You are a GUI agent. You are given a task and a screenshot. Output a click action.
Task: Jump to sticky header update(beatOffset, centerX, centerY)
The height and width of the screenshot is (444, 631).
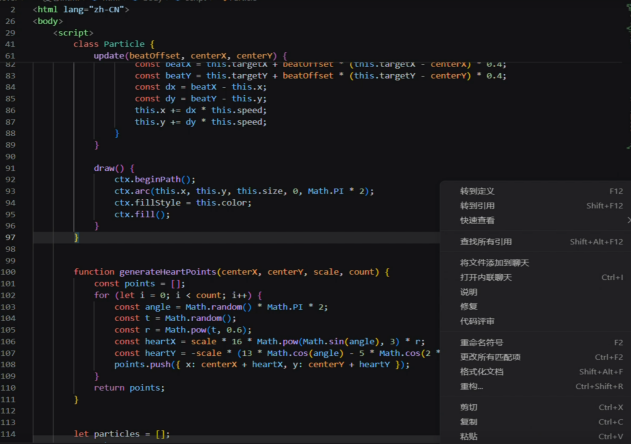(x=190, y=56)
